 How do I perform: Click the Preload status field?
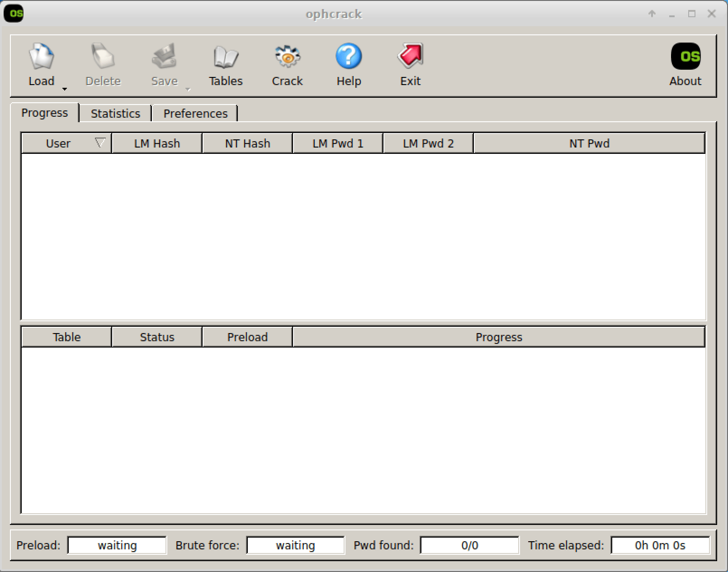(x=117, y=545)
